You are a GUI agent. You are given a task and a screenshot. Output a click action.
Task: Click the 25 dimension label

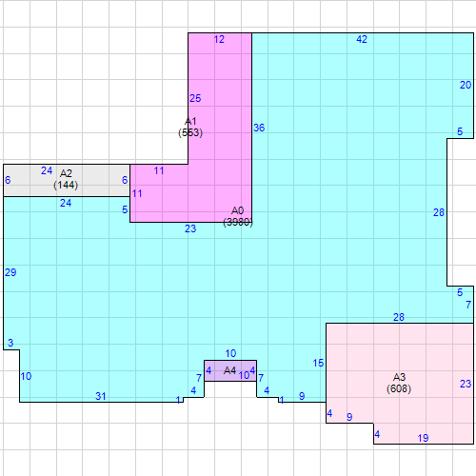click(195, 98)
